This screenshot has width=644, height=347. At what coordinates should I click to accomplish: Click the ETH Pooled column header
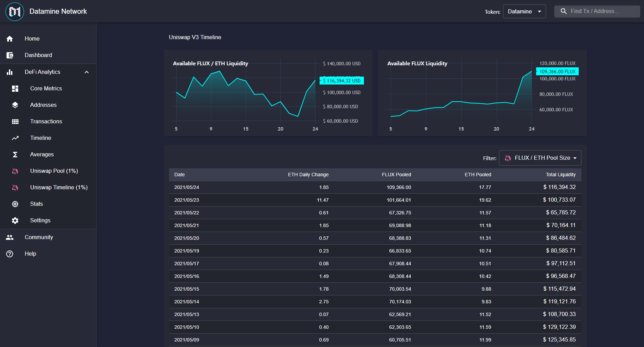coord(478,175)
